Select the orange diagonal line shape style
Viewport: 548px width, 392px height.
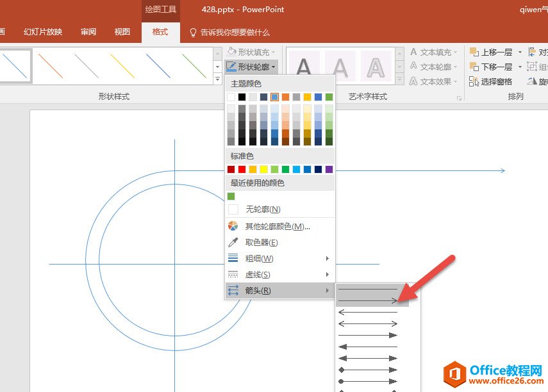click(x=50, y=65)
